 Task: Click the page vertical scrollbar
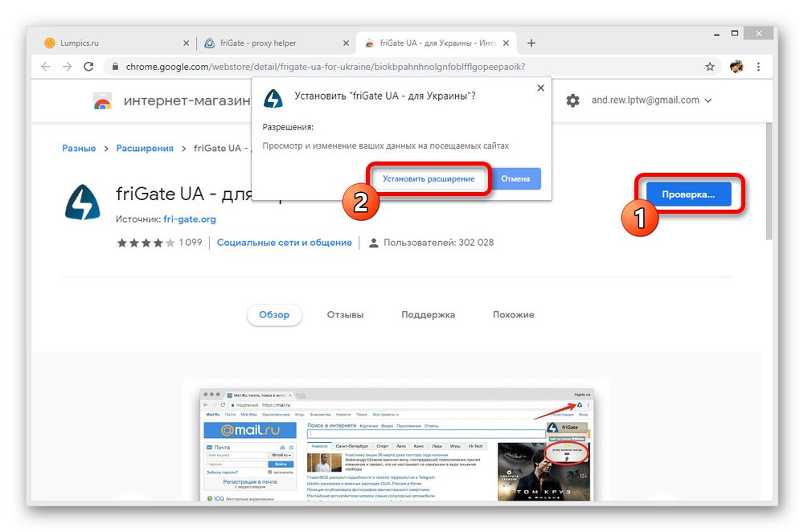coord(769,182)
